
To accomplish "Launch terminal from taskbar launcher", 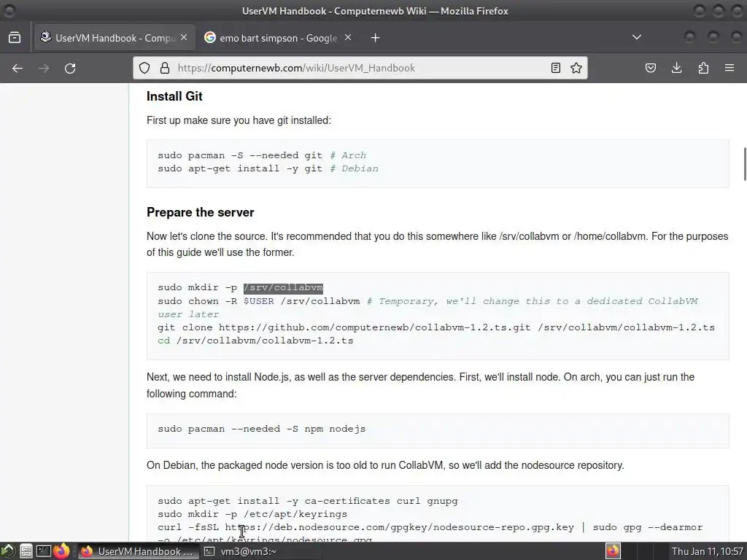I will click(43, 551).
